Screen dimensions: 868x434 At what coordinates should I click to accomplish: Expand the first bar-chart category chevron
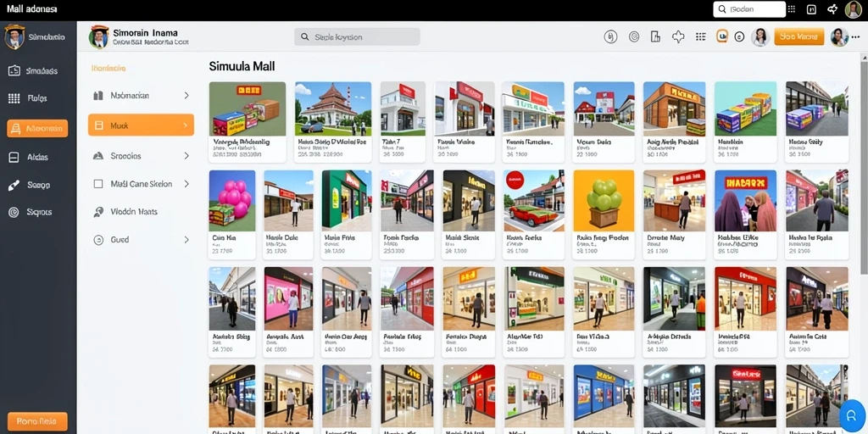[186, 95]
